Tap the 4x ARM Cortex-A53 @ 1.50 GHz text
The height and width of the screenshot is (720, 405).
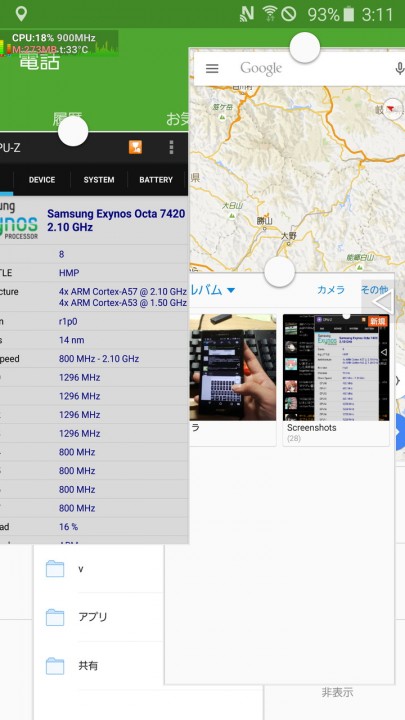click(x=123, y=303)
